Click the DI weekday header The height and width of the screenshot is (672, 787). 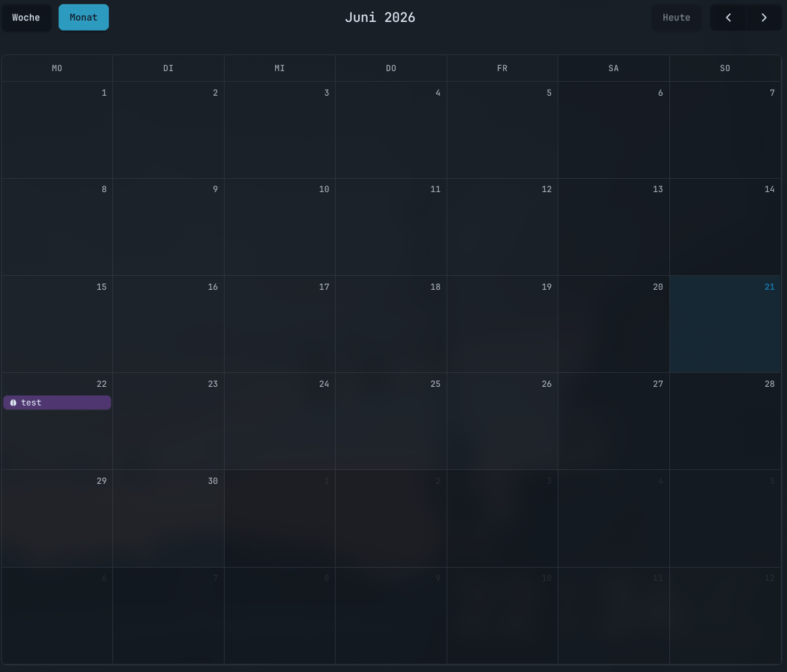click(168, 68)
